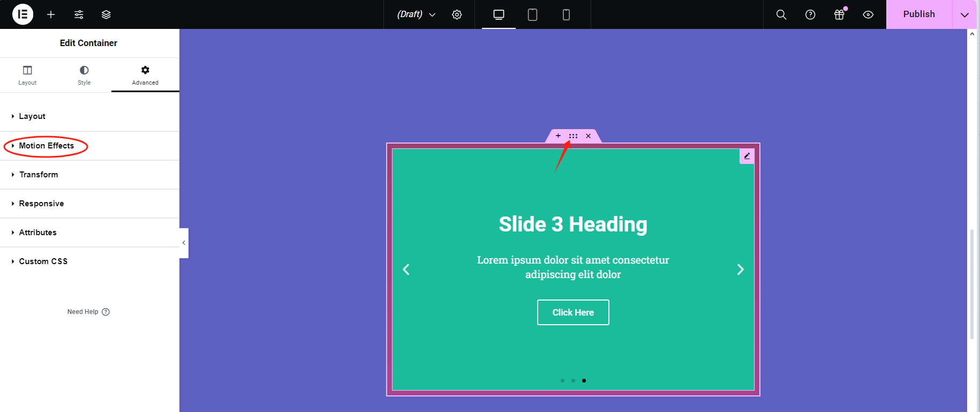Add a new element with plus icon

(x=51, y=14)
